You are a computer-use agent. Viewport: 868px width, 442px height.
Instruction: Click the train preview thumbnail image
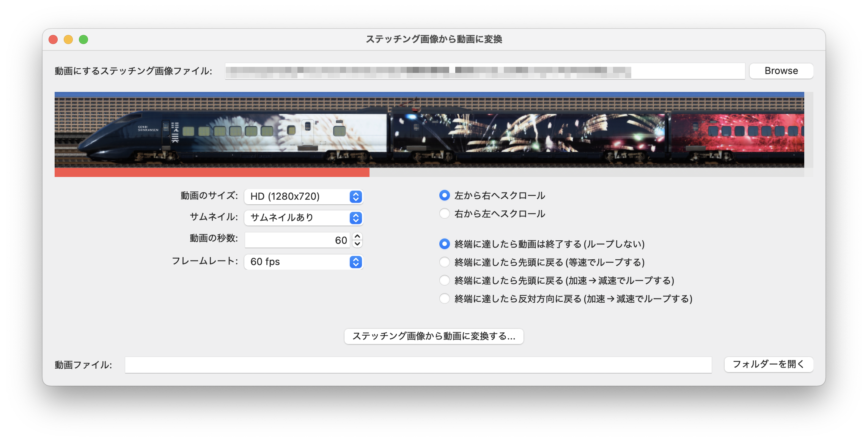pos(429,130)
